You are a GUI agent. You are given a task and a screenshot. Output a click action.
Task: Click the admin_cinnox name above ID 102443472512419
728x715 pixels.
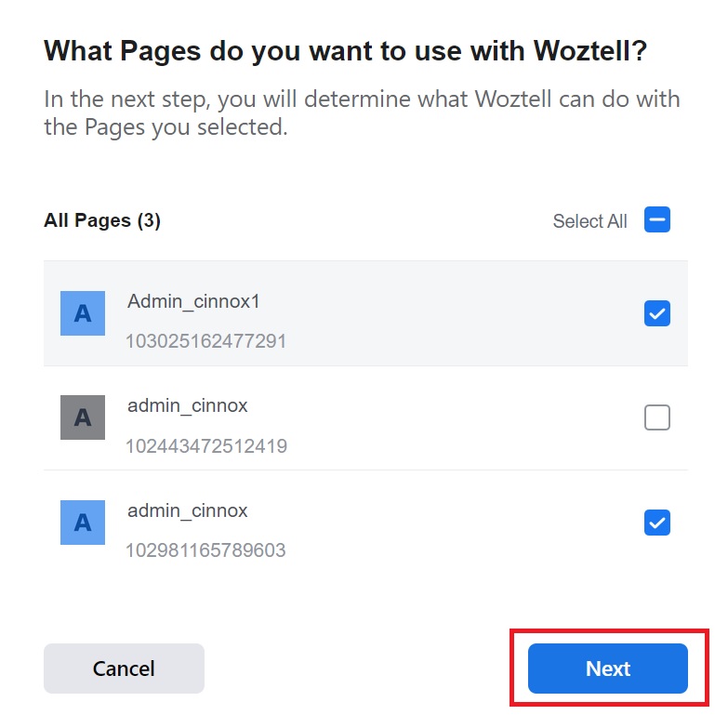pyautogui.click(x=188, y=405)
